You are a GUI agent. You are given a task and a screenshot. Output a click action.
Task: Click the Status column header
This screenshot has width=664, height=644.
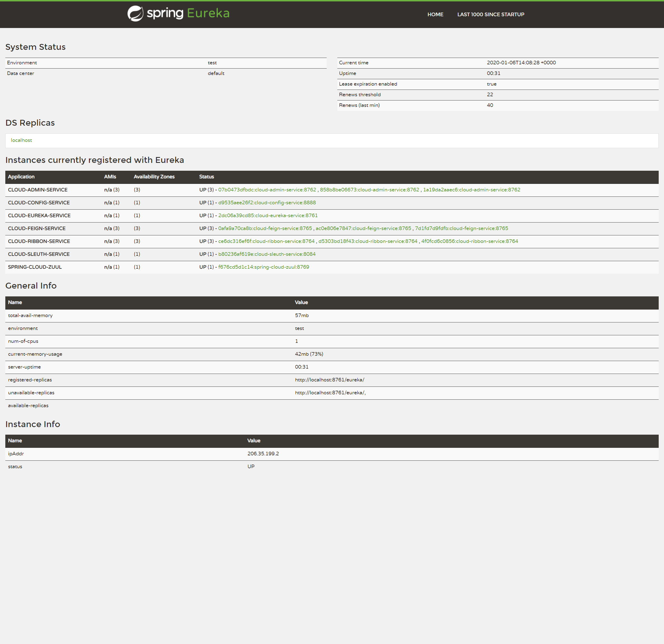point(207,177)
